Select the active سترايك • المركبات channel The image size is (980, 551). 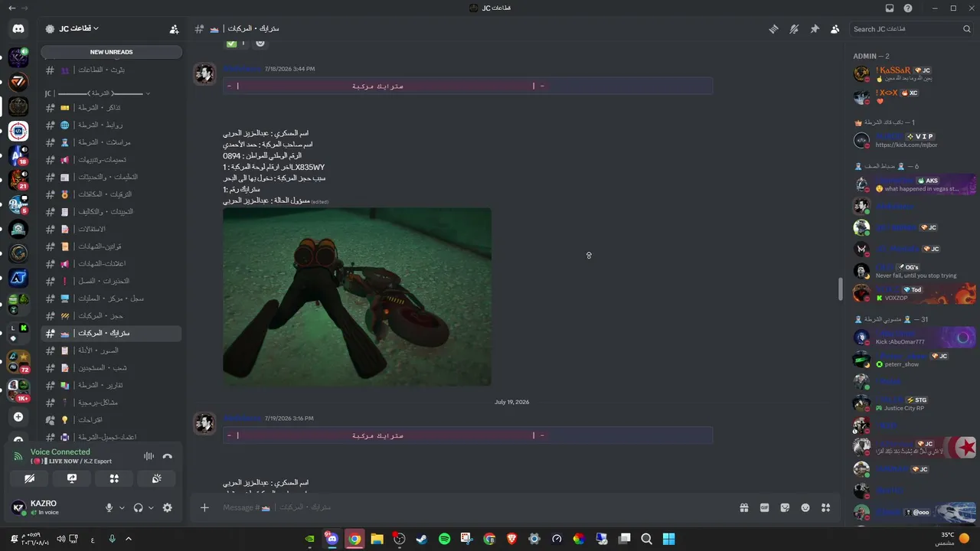click(112, 333)
